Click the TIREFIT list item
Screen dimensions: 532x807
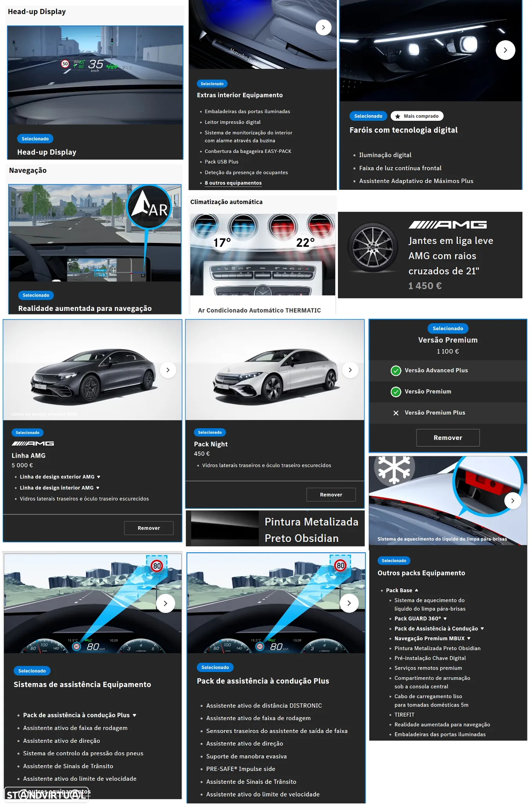click(404, 715)
